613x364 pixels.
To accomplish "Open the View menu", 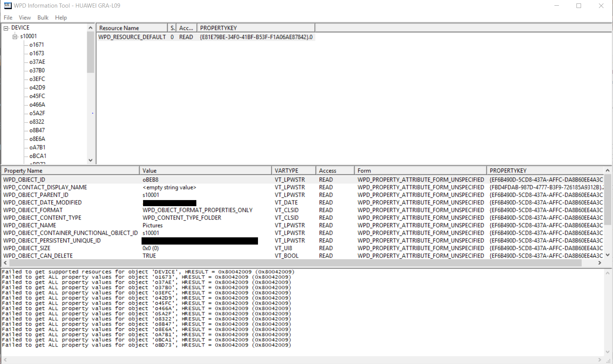I will [25, 17].
